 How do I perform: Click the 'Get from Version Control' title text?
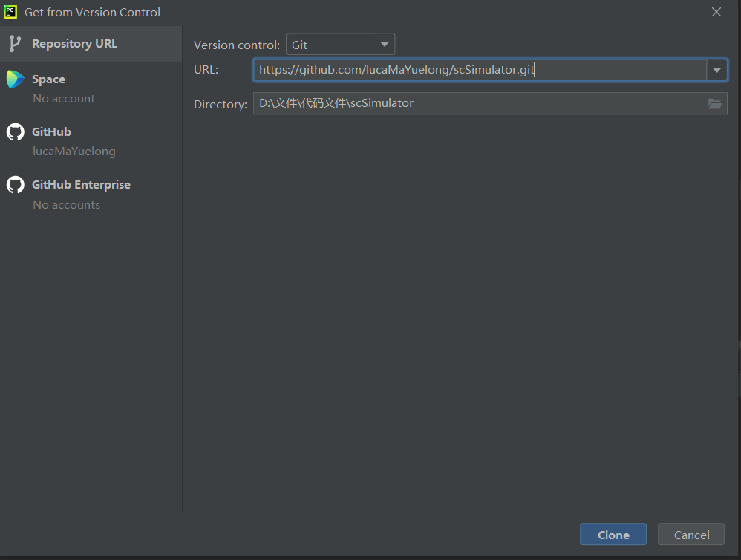(x=92, y=13)
